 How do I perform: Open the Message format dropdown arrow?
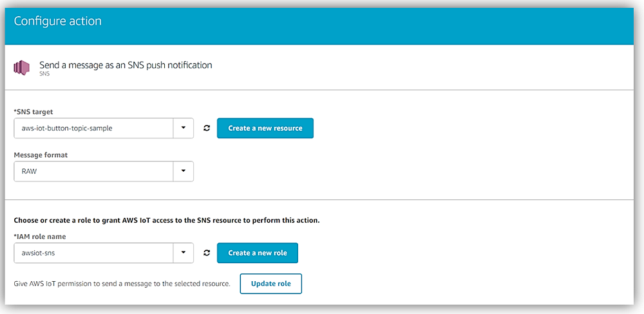tap(184, 171)
